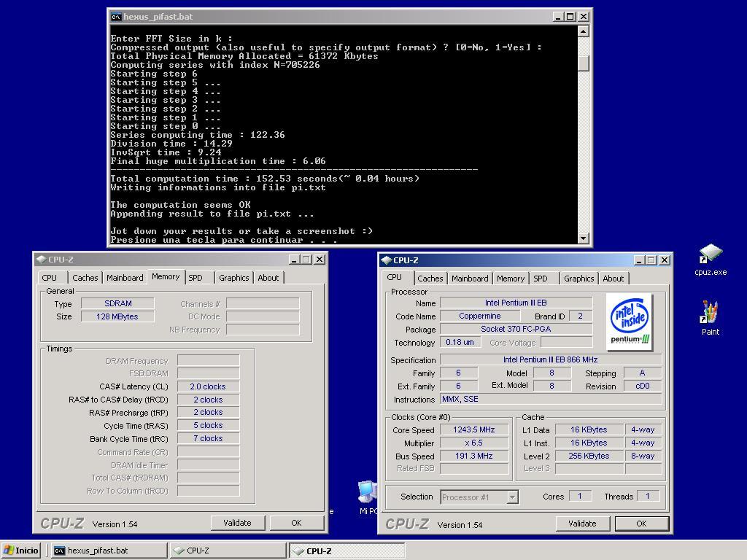The width and height of the screenshot is (747, 560).
Task: Click OK in right CPU-Z window
Action: 641,524
